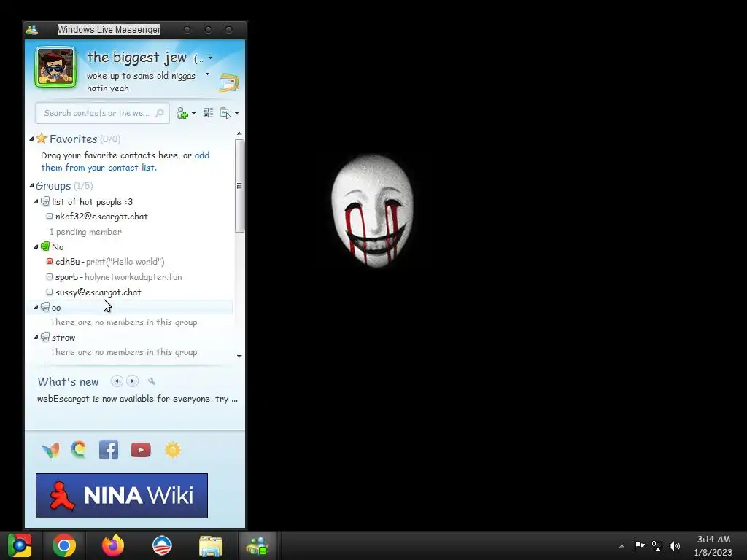Open Action Center flag tray icon
The image size is (747, 560).
click(x=639, y=545)
